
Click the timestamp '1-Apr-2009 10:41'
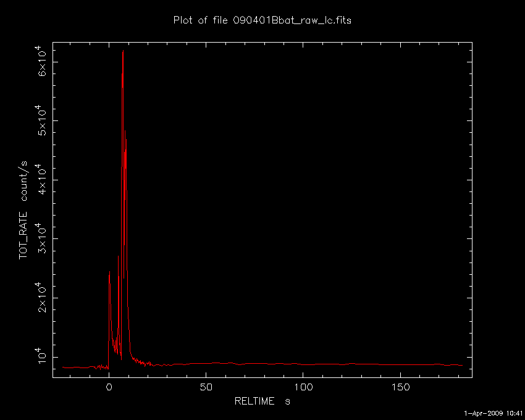(x=493, y=413)
